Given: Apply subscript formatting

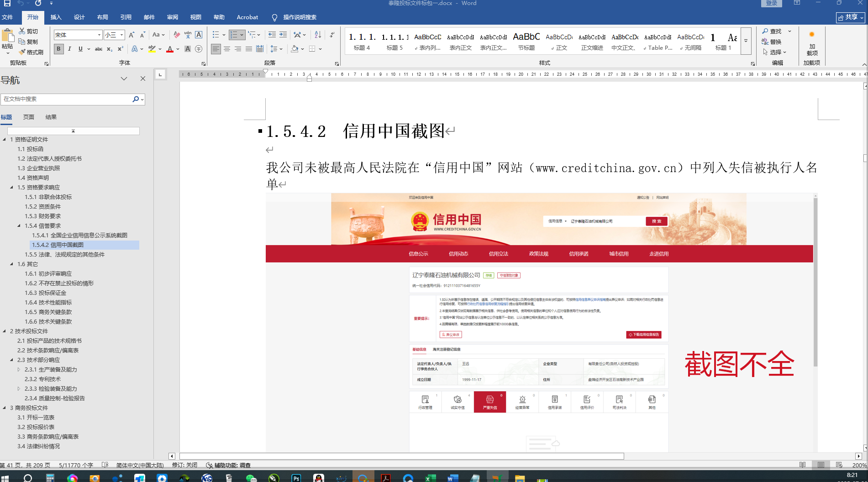Looking at the screenshot, I should pos(110,49).
